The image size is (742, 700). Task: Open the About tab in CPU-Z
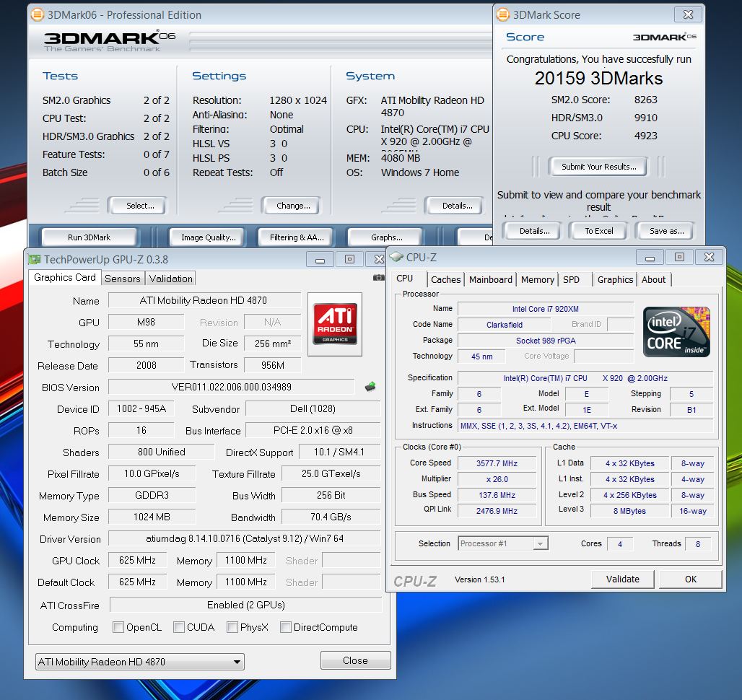pos(653,279)
